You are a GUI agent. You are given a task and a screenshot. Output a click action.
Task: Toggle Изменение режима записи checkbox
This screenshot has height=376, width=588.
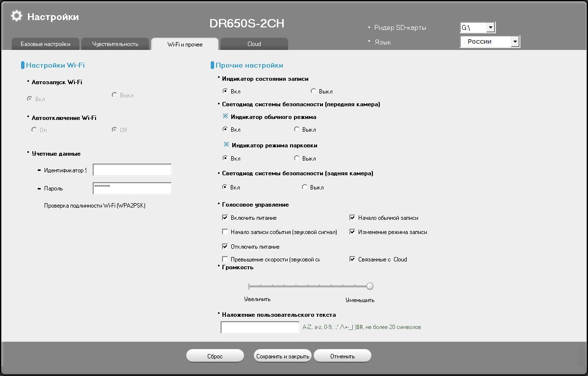[x=352, y=232]
